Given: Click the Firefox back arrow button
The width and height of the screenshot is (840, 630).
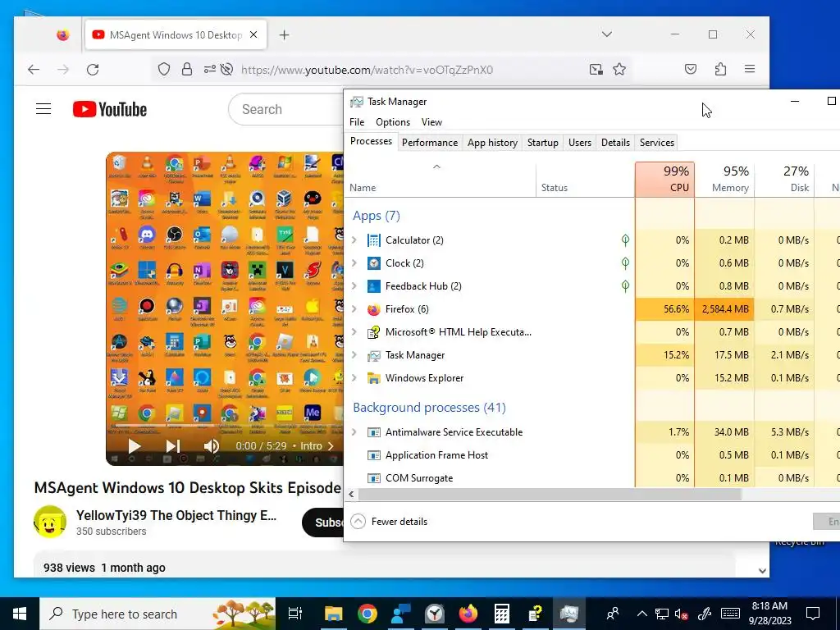Looking at the screenshot, I should click(34, 69).
